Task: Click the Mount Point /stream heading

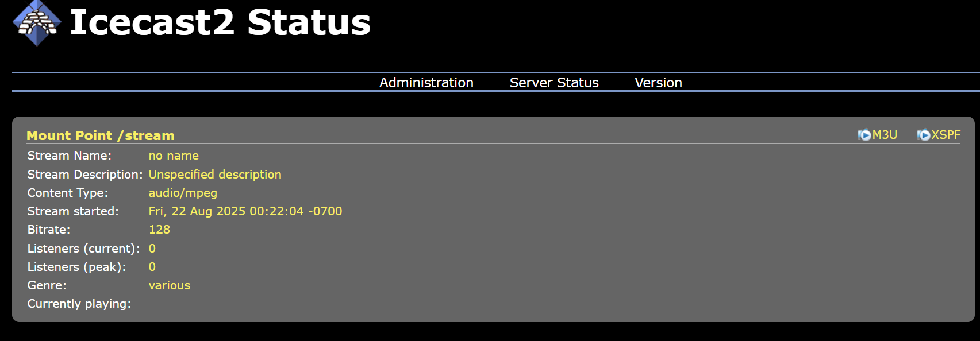Action: click(x=101, y=136)
